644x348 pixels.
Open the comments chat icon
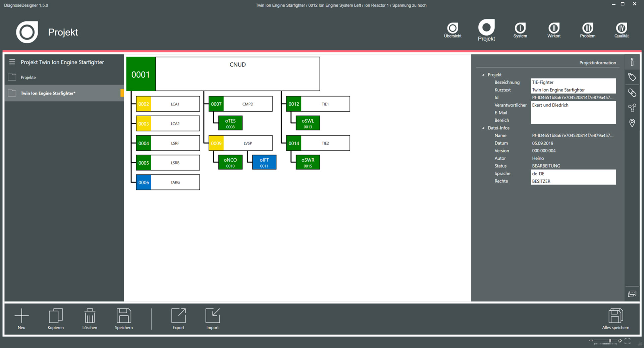coord(632,294)
